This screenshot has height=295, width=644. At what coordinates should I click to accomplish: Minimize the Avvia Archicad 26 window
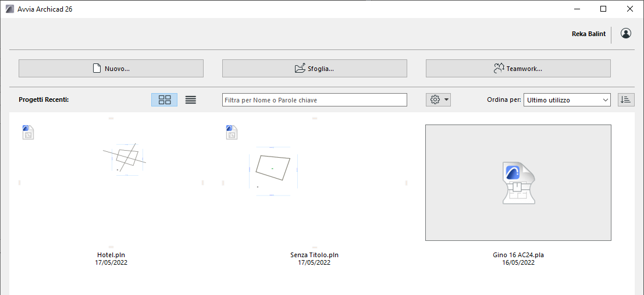coord(577,9)
